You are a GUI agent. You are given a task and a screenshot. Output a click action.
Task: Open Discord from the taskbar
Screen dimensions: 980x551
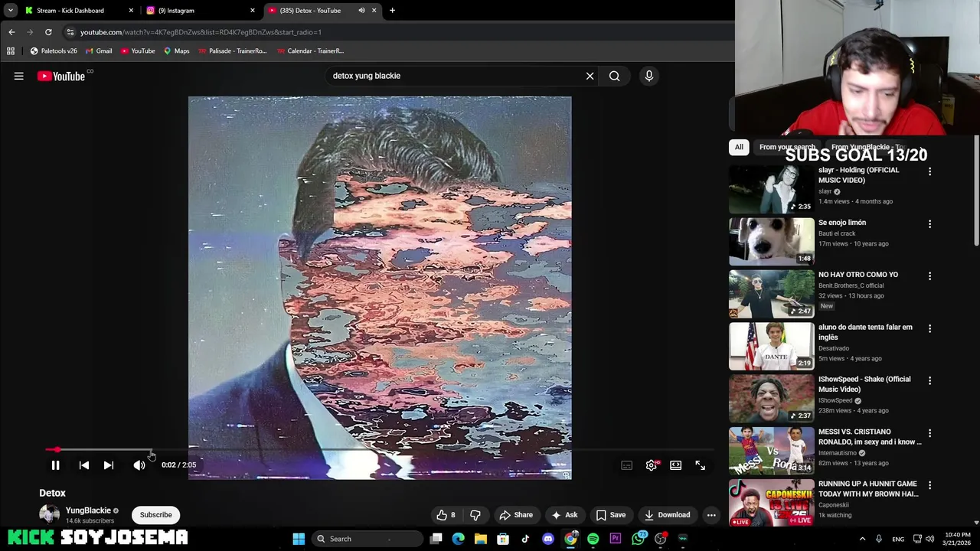click(548, 539)
